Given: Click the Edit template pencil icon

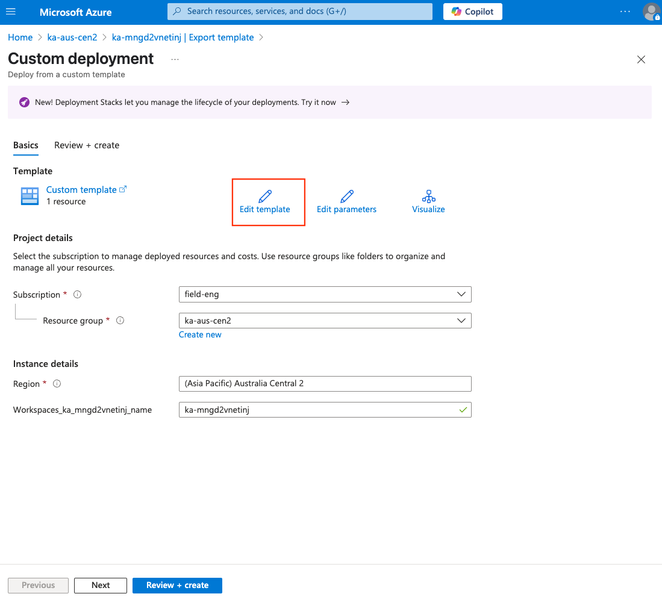Looking at the screenshot, I should point(265,195).
